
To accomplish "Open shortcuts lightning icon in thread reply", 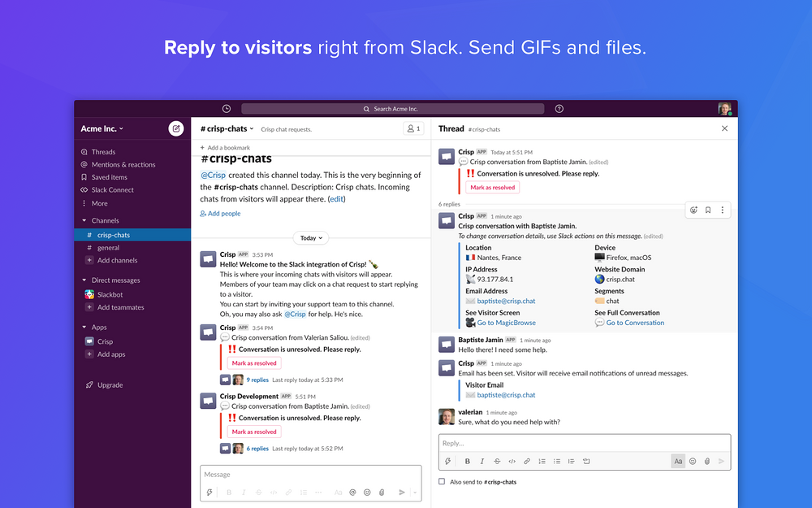I will (447, 462).
